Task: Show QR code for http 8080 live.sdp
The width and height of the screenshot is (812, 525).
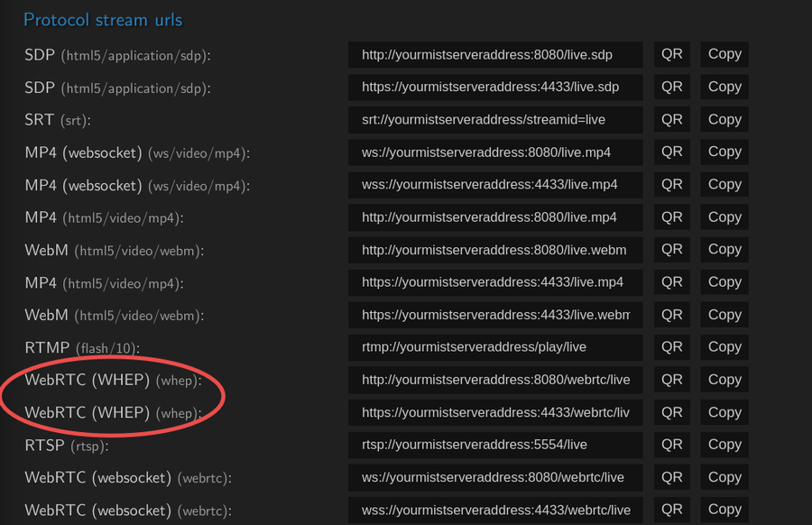Action: click(x=671, y=54)
